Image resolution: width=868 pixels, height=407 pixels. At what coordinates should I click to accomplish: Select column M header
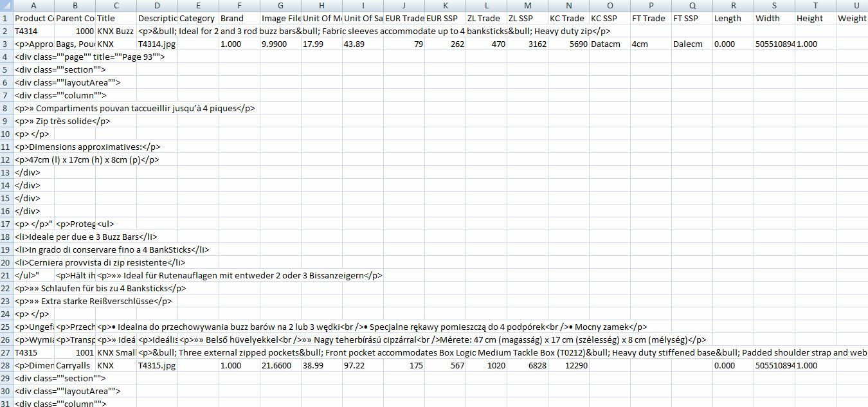pos(527,6)
